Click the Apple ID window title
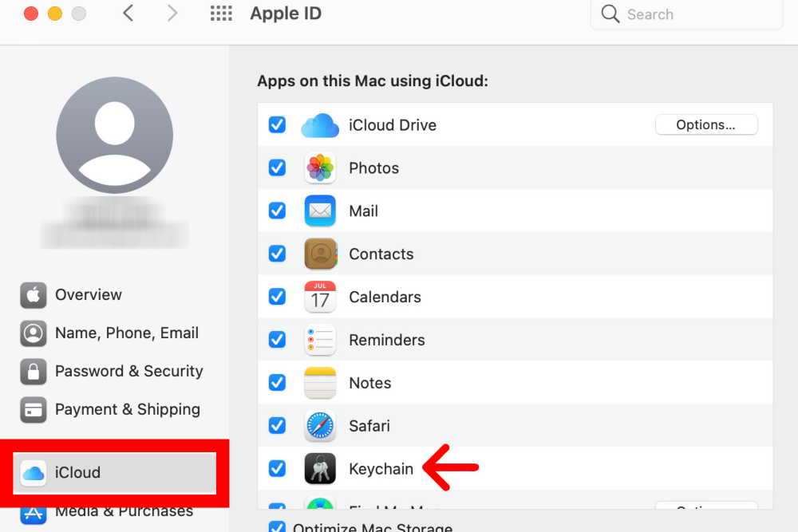798x532 pixels. [286, 14]
